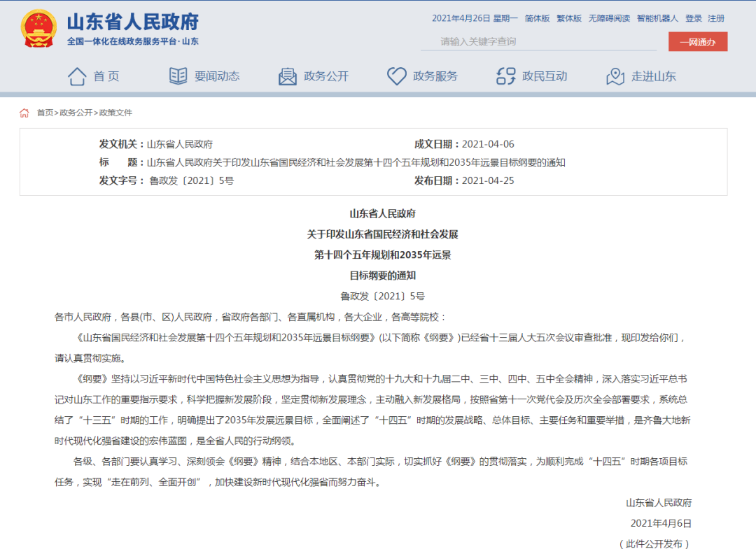Click the open book news icon
Screen dimensions: 756x556
tap(178, 76)
